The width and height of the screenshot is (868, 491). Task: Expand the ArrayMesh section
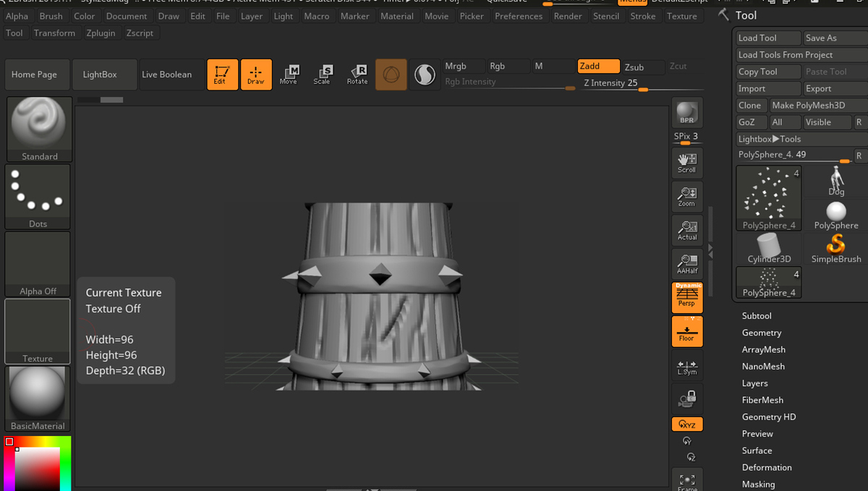[x=764, y=349]
